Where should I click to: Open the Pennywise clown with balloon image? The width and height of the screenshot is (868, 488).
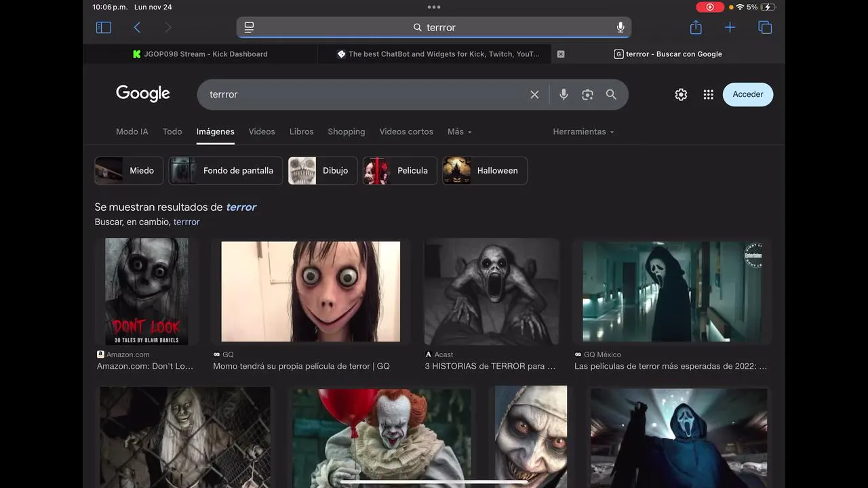382,437
